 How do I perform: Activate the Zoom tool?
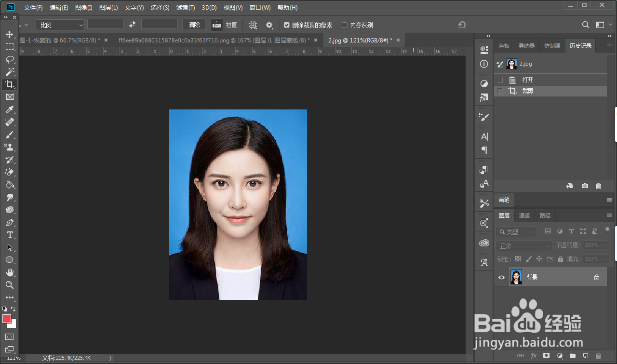pyautogui.click(x=10, y=285)
